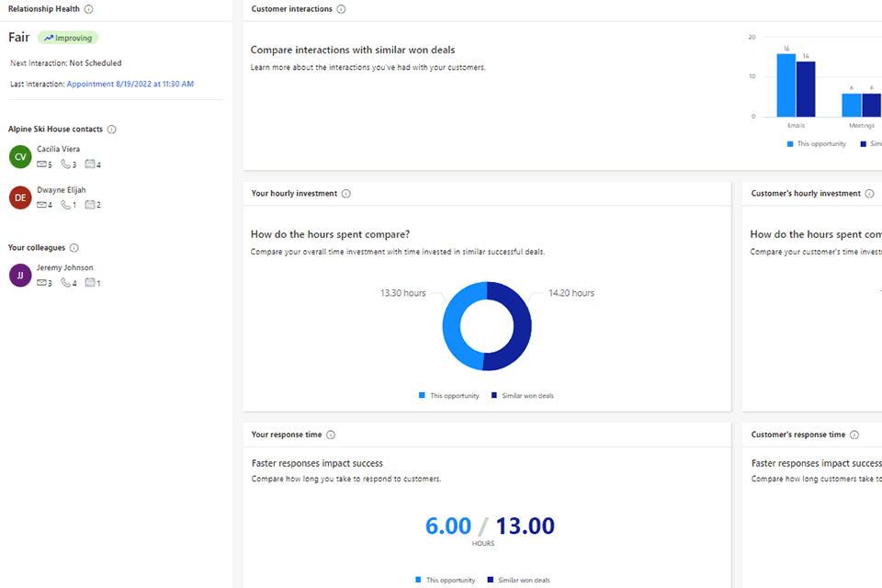This screenshot has width=882, height=588.
Task: Click info icon beside Your hourly investment
Action: click(x=345, y=194)
